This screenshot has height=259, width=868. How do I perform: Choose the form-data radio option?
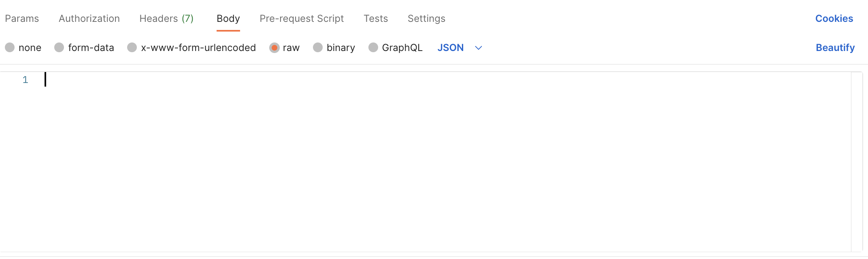(x=60, y=48)
